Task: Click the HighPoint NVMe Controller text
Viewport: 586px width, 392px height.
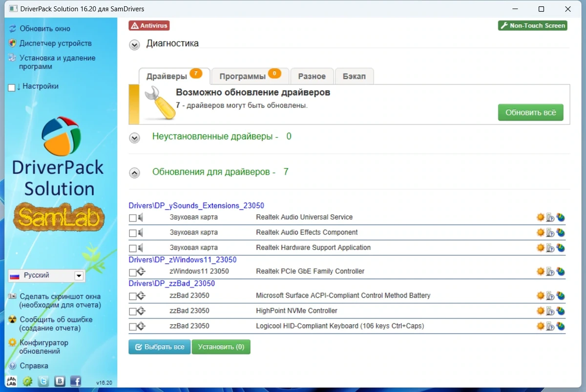Action: 296,310
